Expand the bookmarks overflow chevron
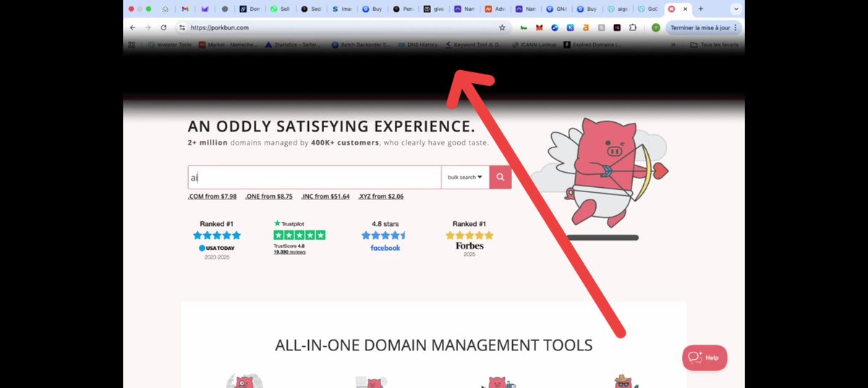Image resolution: width=868 pixels, height=388 pixels. click(x=674, y=45)
